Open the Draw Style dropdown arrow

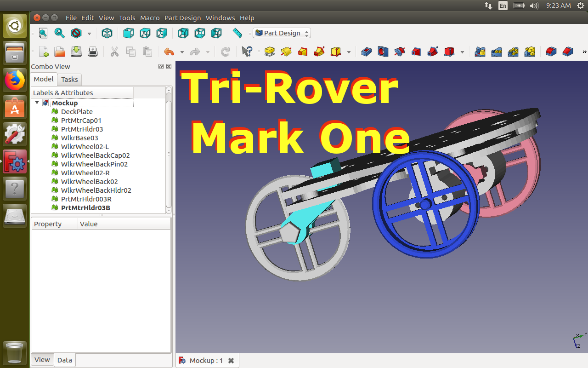(x=89, y=34)
